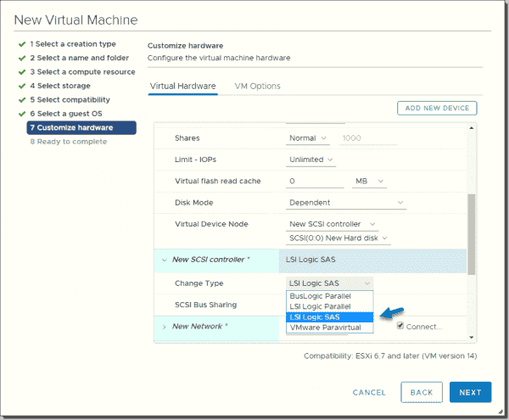Select the Virtual Hardware tab

point(182,86)
